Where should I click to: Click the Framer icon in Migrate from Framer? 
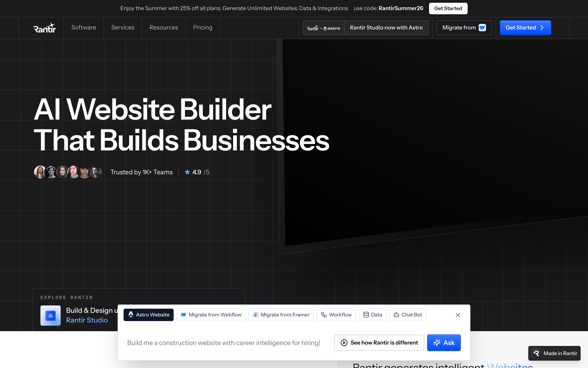[256, 315]
